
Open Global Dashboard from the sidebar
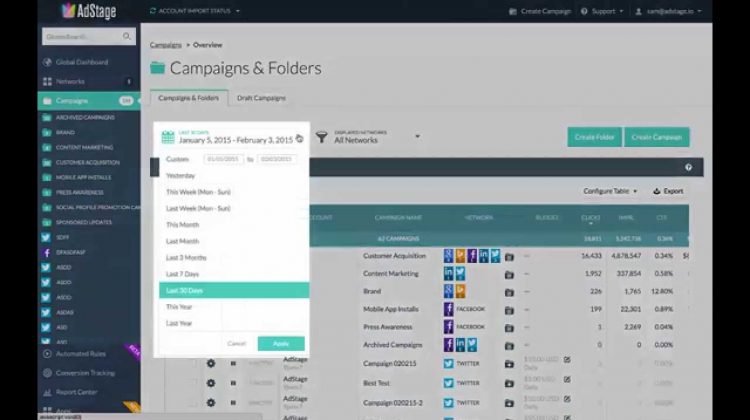click(82, 62)
